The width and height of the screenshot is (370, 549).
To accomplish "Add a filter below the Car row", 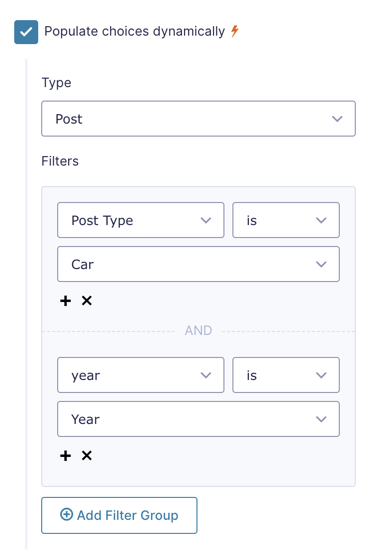I will 65,301.
